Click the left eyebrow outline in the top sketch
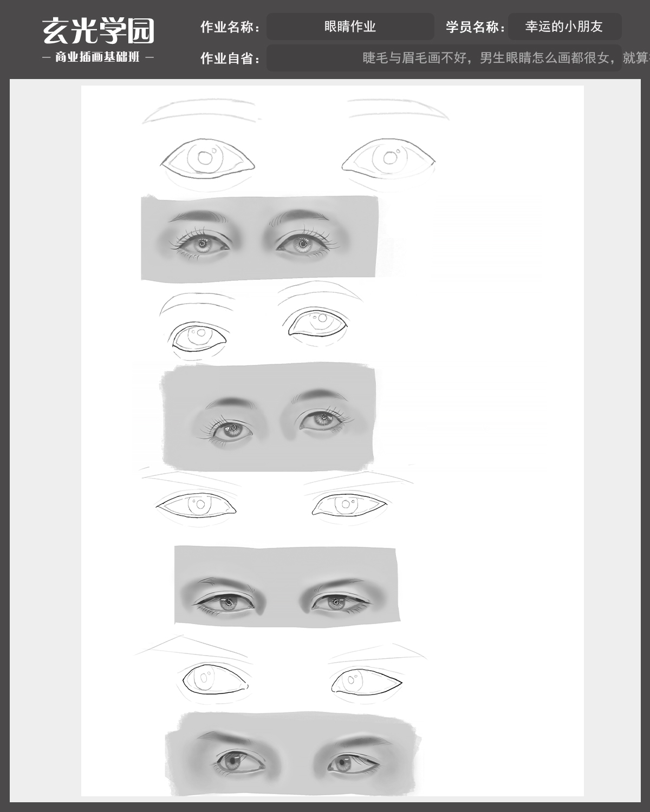The width and height of the screenshot is (650, 812). click(199, 110)
